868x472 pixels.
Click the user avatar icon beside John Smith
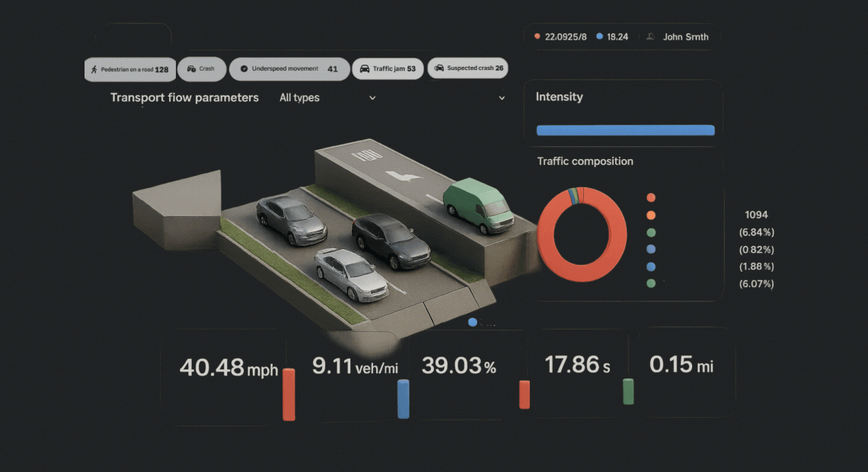[650, 37]
